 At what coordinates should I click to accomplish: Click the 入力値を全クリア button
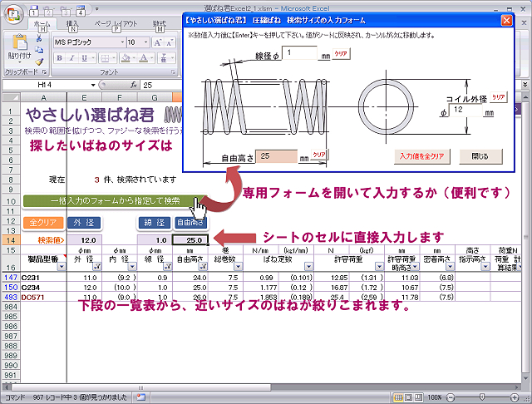pyautogui.click(x=421, y=155)
